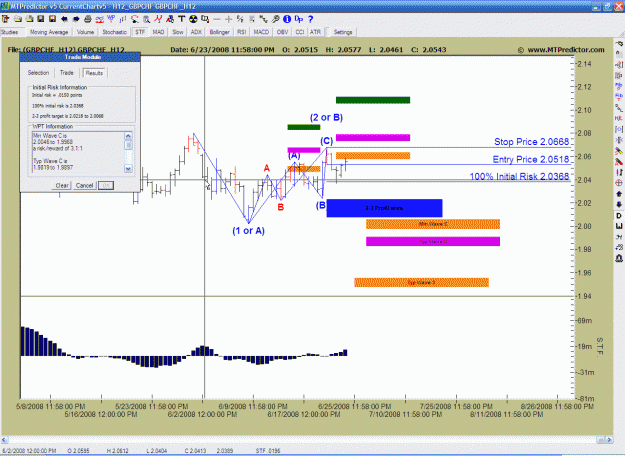Click the W/PT info scrollbar thumb
Image resolution: width=625 pixels, height=456 pixels.
[x=128, y=144]
